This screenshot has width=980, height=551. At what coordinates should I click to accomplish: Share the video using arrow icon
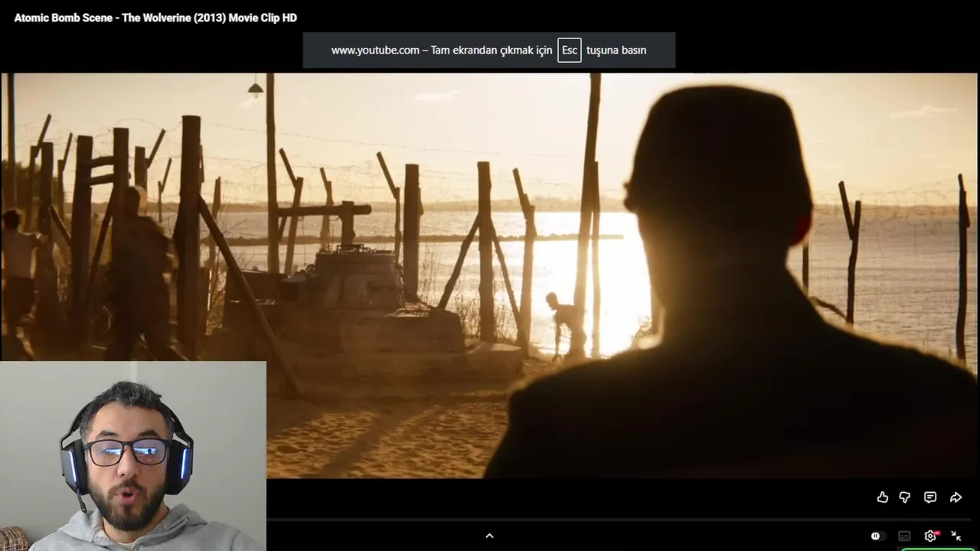click(x=955, y=497)
